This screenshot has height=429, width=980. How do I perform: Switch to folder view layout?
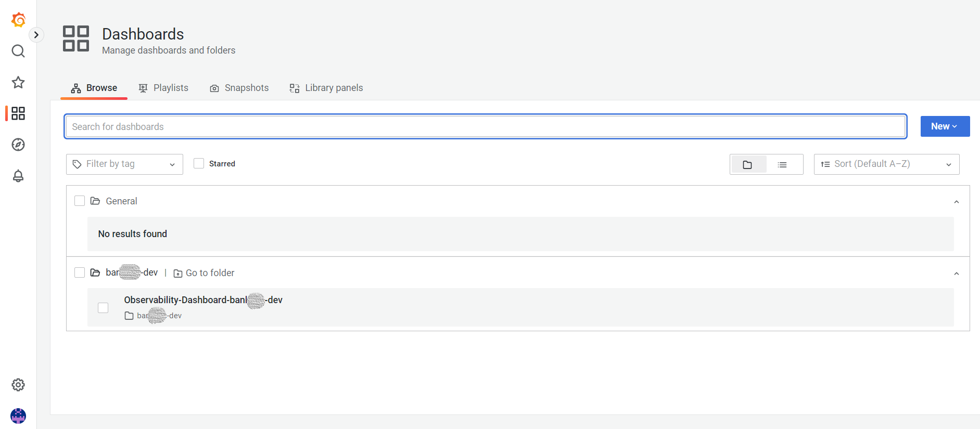(748, 165)
